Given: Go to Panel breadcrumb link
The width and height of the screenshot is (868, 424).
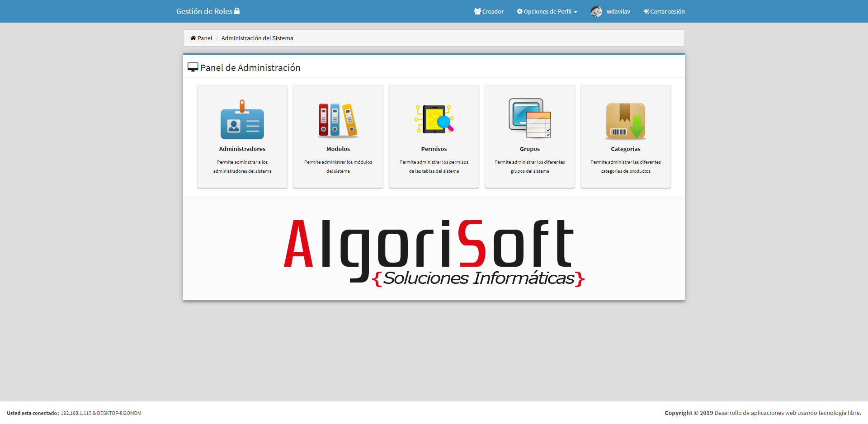Looking at the screenshot, I should coord(205,38).
